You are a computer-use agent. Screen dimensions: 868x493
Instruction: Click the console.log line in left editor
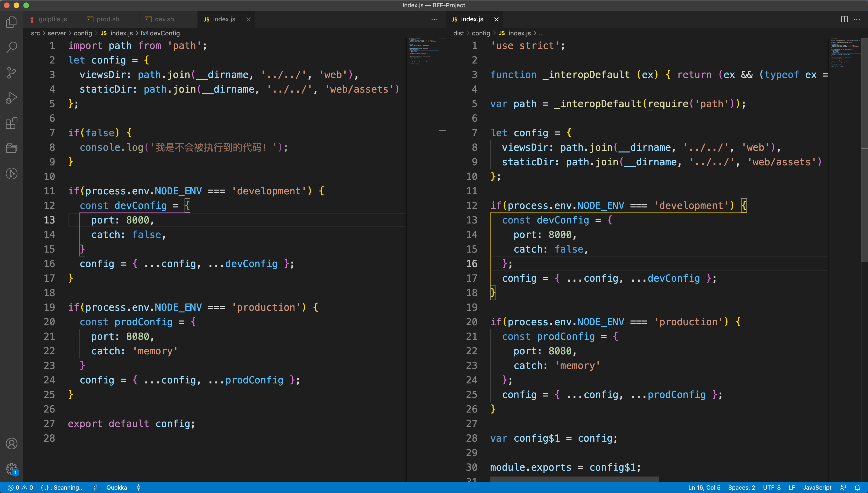coord(184,147)
